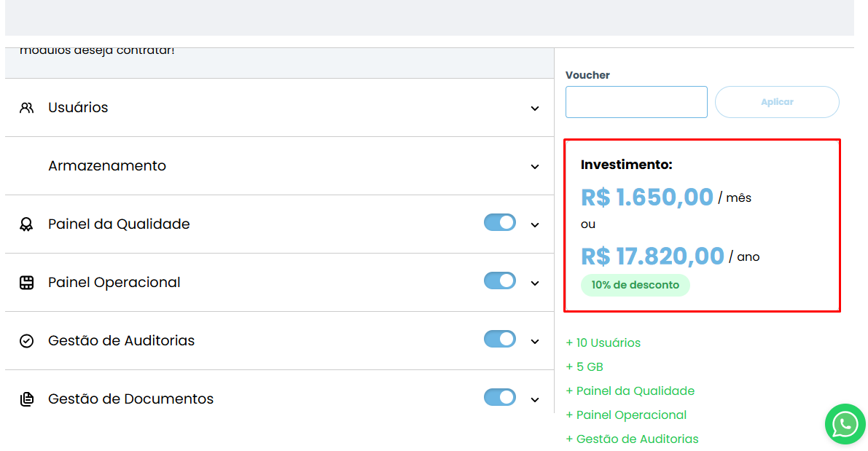Expand the Armazenamento section chevron
This screenshot has width=868, height=451.
tap(535, 167)
